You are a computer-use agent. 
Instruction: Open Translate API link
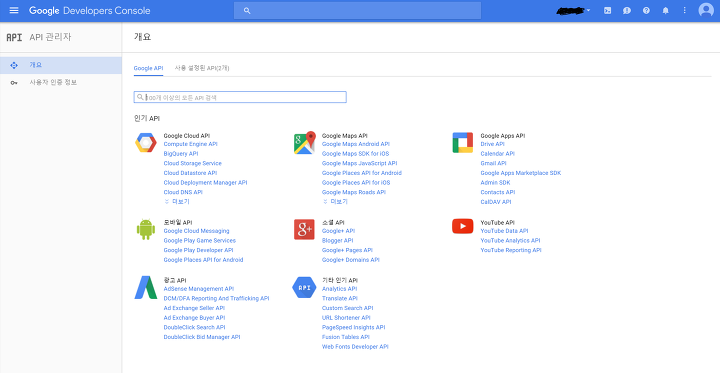pyautogui.click(x=340, y=299)
